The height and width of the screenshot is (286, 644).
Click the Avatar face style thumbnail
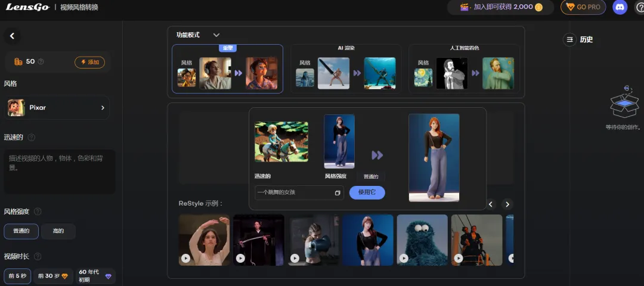tap(305, 77)
